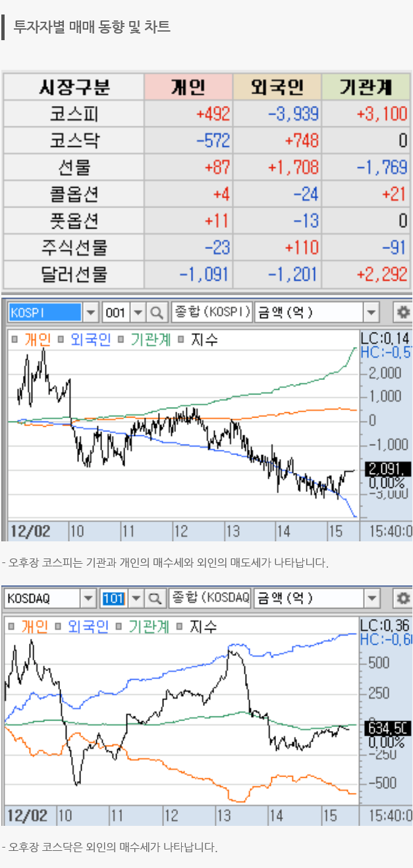Open the 001 code dropdown arrow
The image size is (413, 868).
click(138, 312)
